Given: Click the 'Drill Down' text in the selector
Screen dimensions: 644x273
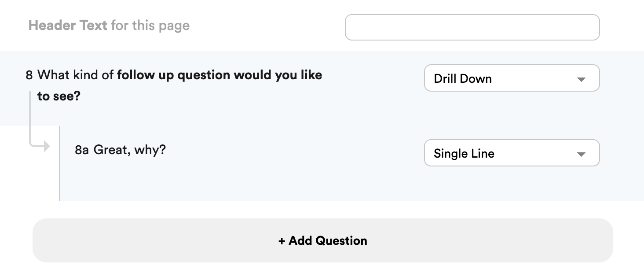Looking at the screenshot, I should (463, 79).
